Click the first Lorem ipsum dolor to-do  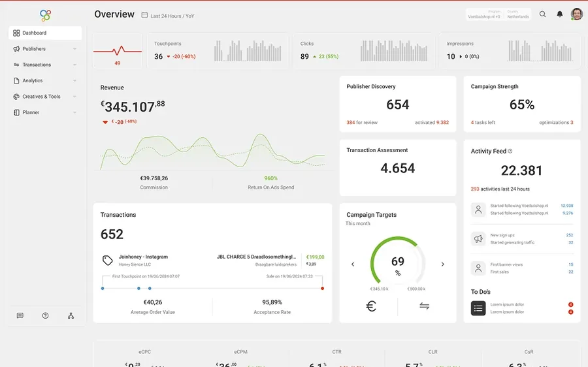click(507, 304)
